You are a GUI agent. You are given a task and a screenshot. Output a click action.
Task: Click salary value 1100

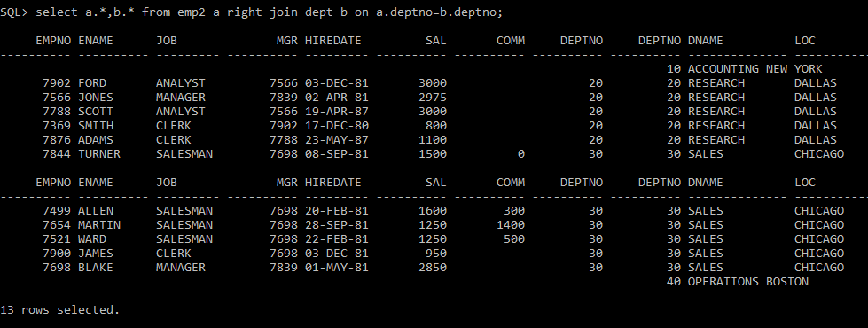(433, 140)
